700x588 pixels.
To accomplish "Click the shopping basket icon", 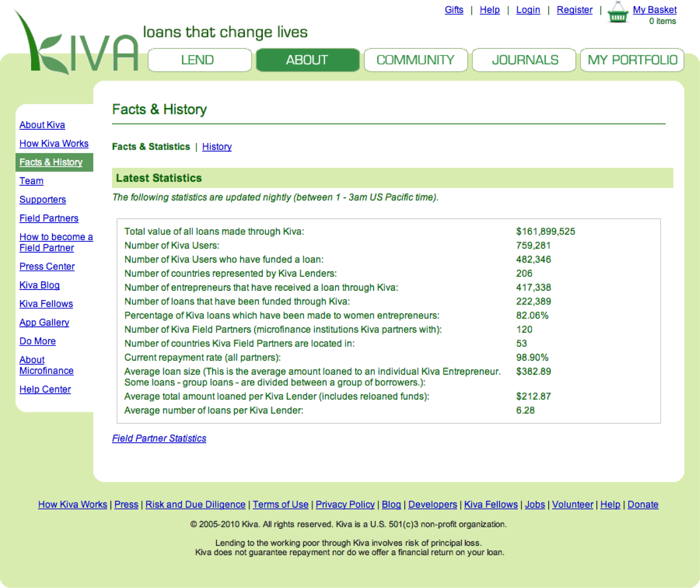I will point(618,12).
